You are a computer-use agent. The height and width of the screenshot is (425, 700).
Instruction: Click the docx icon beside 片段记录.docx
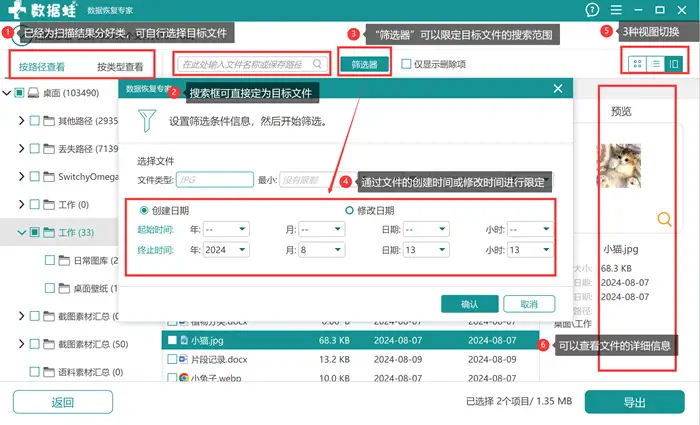point(183,359)
